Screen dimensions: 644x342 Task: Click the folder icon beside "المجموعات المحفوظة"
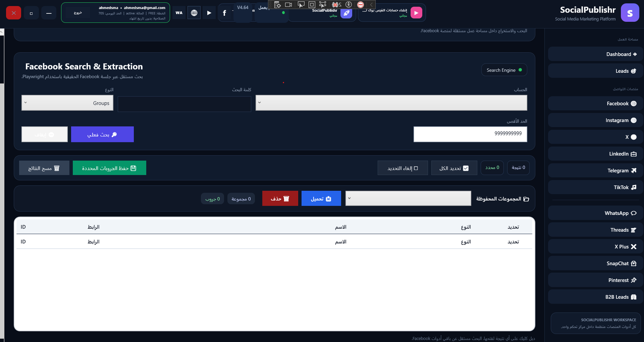click(526, 199)
